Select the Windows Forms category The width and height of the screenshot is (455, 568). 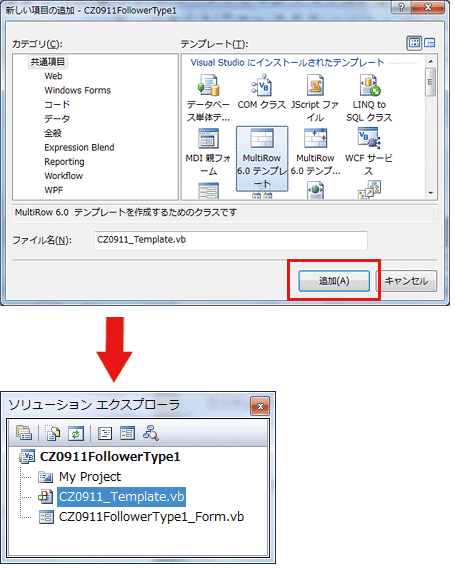tap(78, 90)
